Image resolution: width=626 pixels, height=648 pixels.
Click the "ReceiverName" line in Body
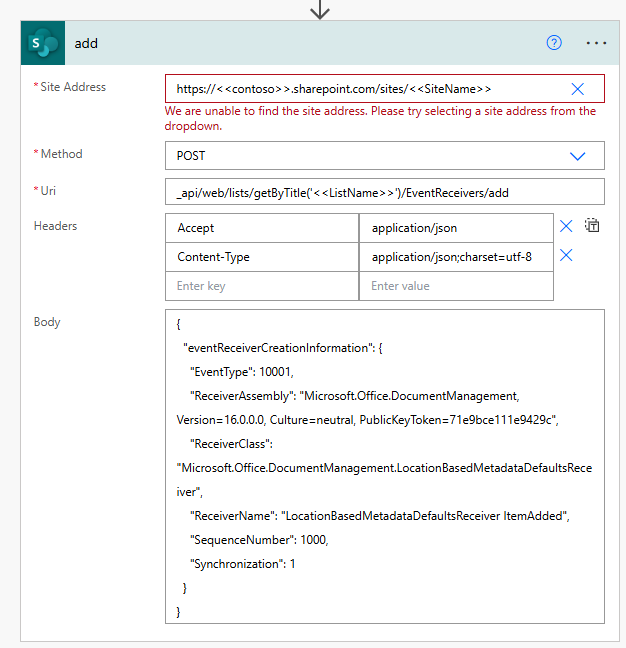pos(380,516)
